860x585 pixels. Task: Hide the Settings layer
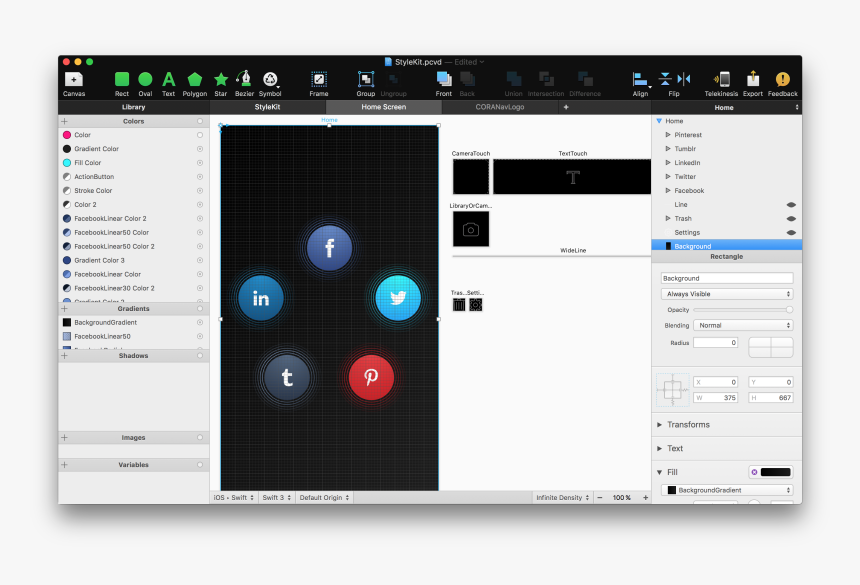coord(791,232)
